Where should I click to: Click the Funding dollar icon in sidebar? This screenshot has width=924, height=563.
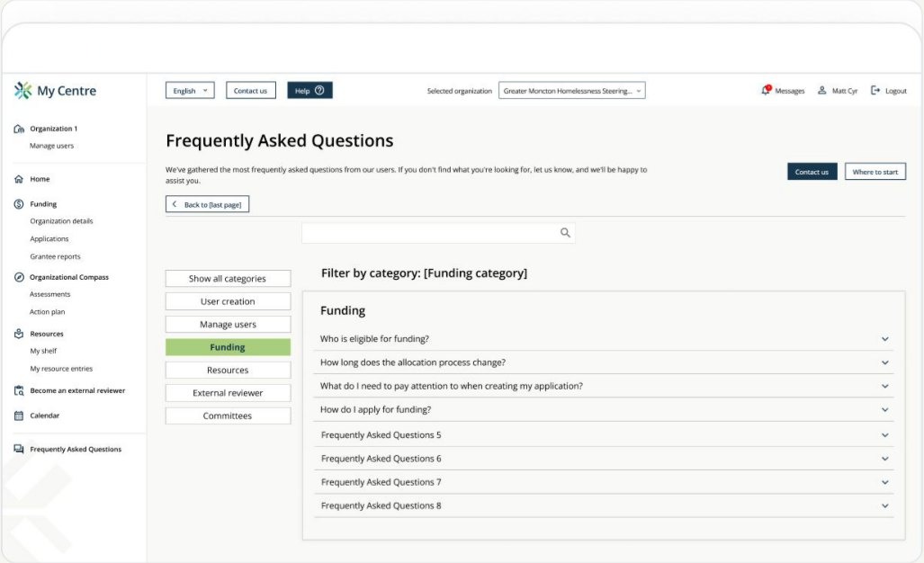tap(19, 204)
